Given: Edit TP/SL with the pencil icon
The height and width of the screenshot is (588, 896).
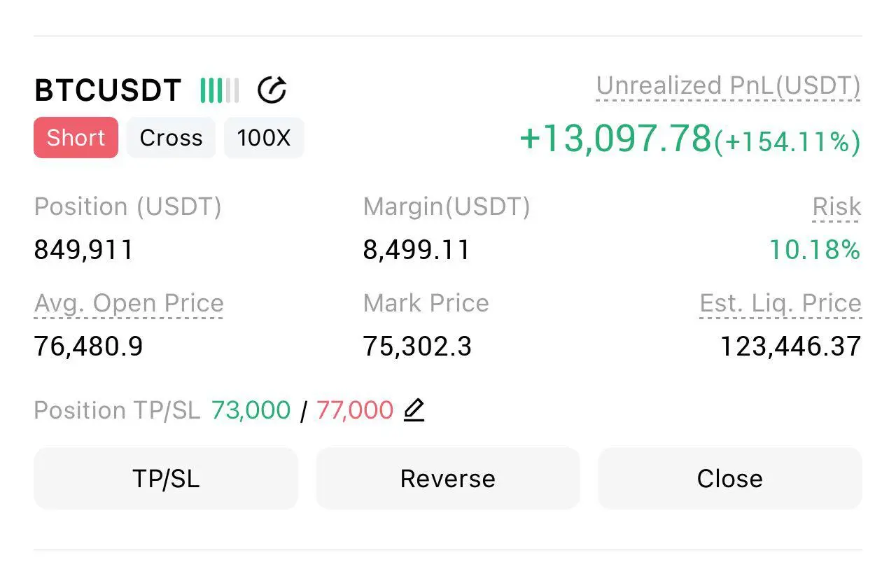Looking at the screenshot, I should click(414, 409).
